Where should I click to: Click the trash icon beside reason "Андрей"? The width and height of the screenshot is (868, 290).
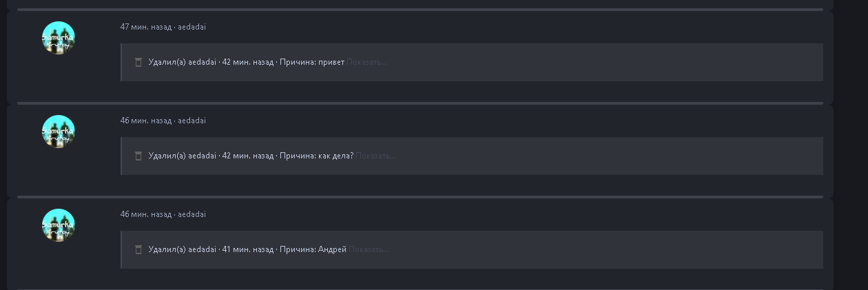pyautogui.click(x=138, y=249)
